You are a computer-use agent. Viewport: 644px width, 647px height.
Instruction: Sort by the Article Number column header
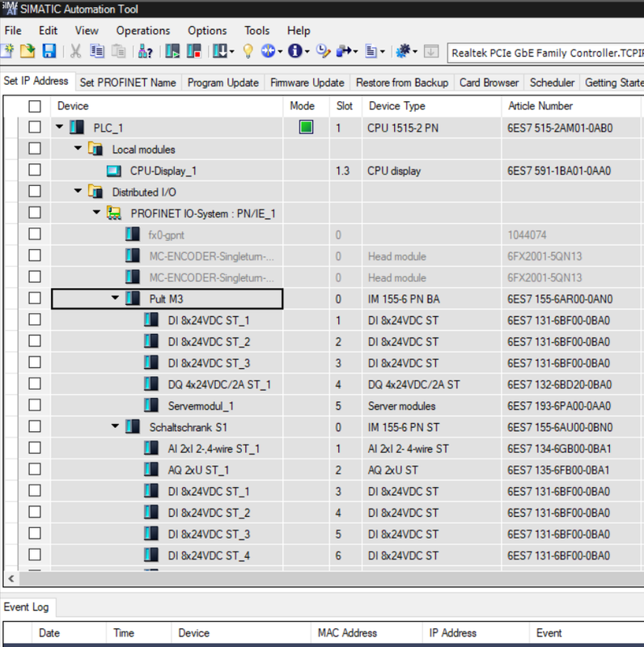pyautogui.click(x=571, y=106)
